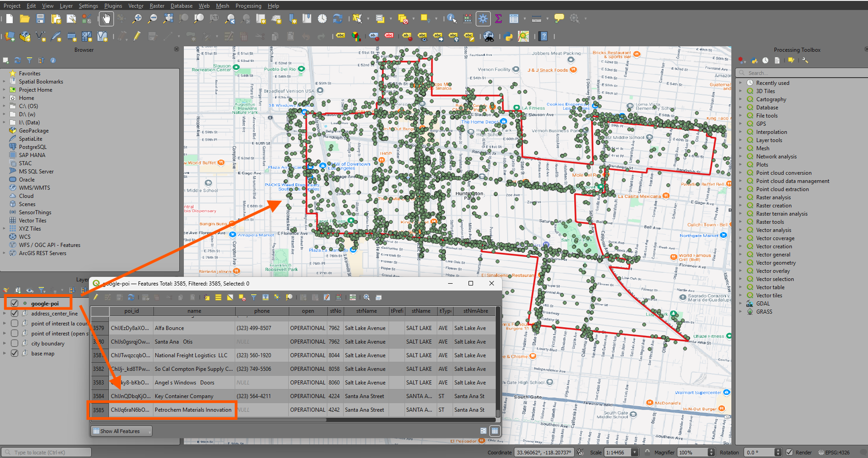Select the Identify Features tool

tap(451, 19)
